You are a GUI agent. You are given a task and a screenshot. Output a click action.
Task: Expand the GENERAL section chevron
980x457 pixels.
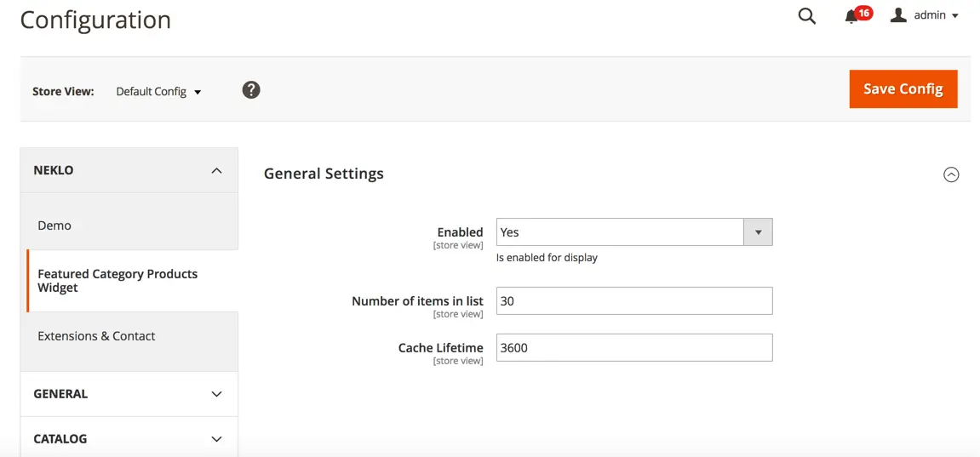point(216,394)
